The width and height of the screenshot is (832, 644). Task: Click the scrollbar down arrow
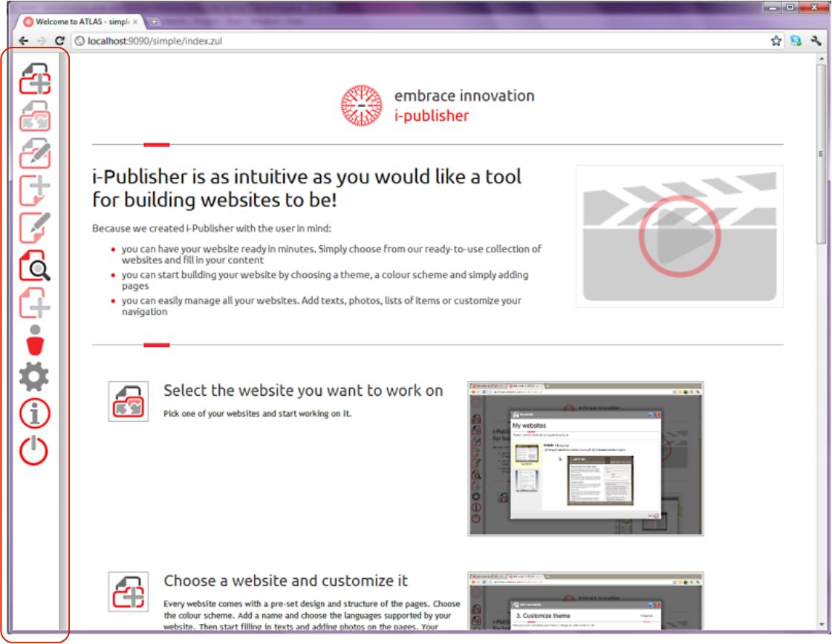coord(822,625)
